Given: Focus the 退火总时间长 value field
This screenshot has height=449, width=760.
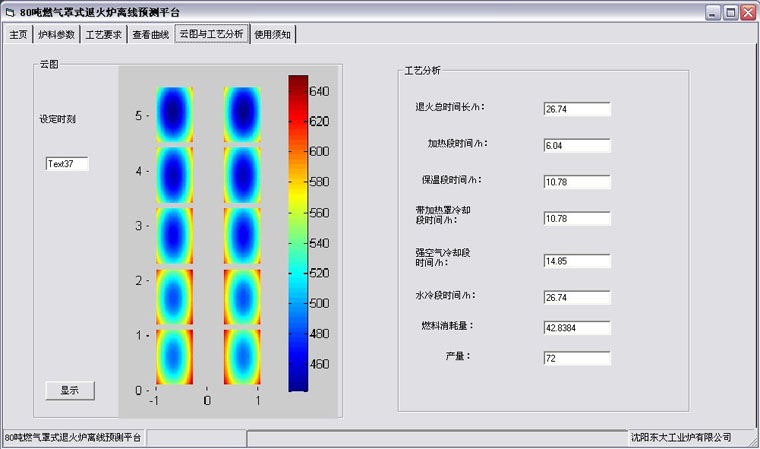Looking at the screenshot, I should click(577, 108).
